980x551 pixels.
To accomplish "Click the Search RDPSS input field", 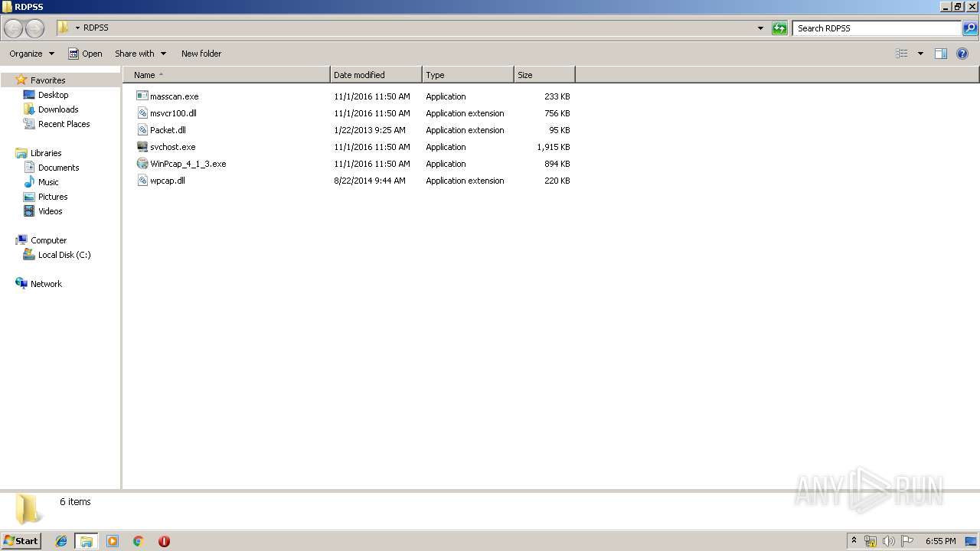I will (877, 28).
